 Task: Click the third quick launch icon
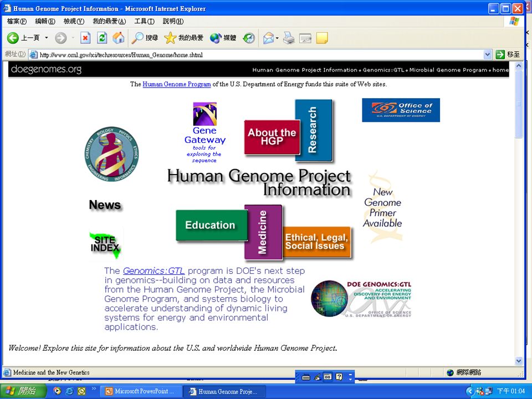click(x=81, y=391)
